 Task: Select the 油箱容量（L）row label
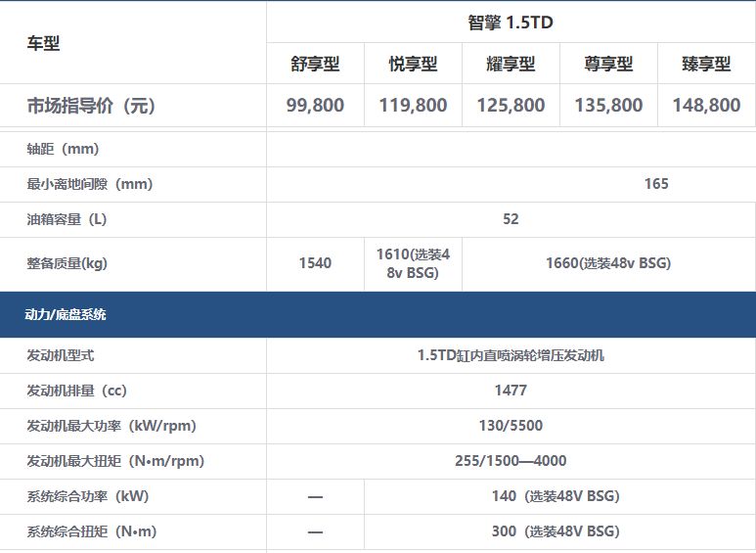click(67, 219)
